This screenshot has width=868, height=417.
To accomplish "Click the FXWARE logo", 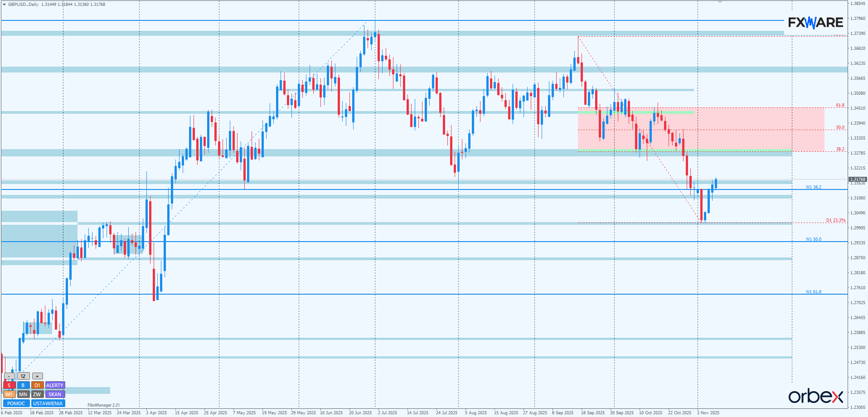I will [x=815, y=22].
